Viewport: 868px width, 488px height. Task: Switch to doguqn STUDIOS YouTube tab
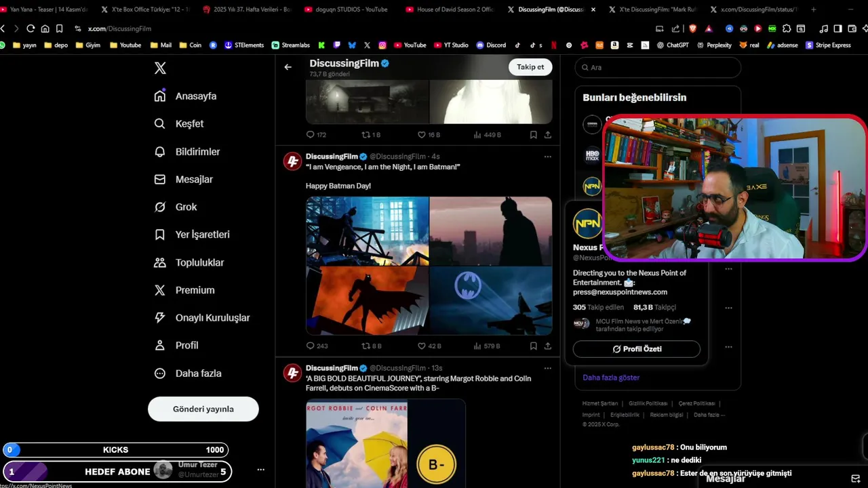click(x=347, y=9)
